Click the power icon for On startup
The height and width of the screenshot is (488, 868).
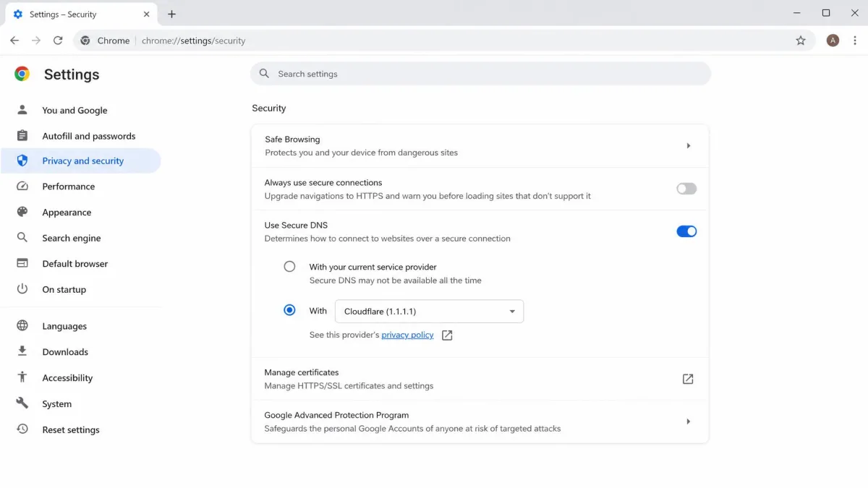tap(22, 289)
